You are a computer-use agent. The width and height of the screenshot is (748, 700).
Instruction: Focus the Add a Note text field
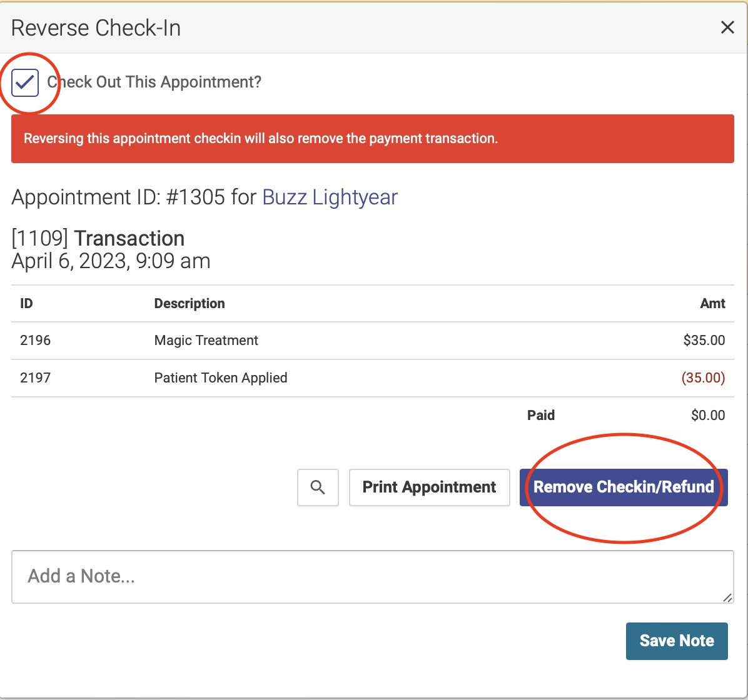coord(373,577)
